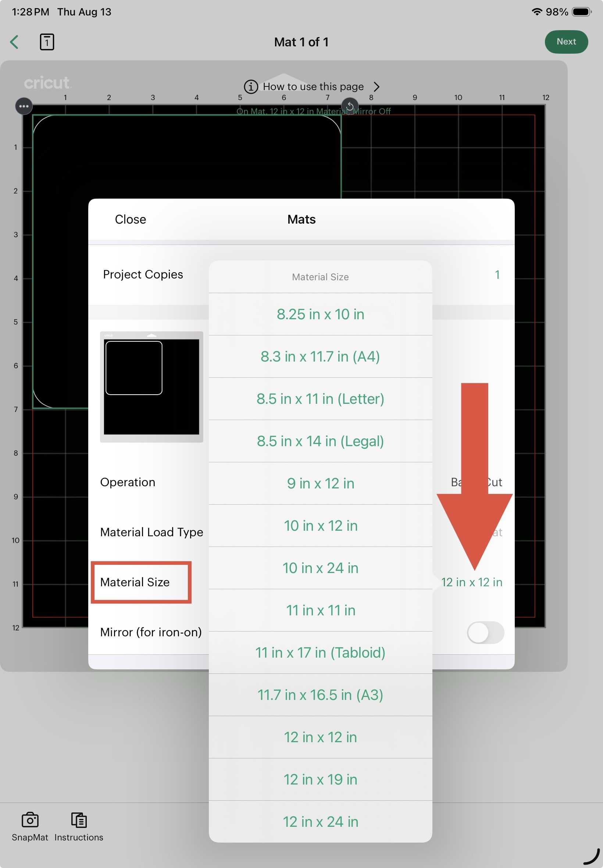Tap the Material Load Type row
603x868 pixels.
151,532
